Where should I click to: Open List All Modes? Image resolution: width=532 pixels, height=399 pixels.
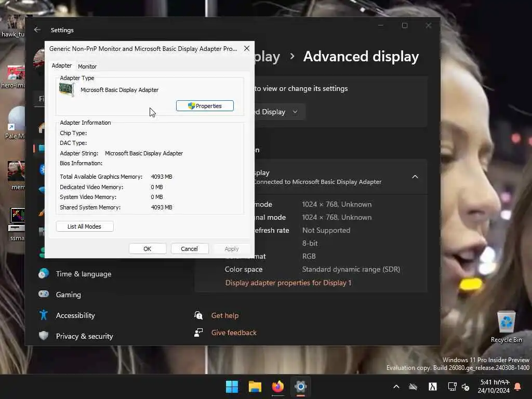pyautogui.click(x=85, y=227)
